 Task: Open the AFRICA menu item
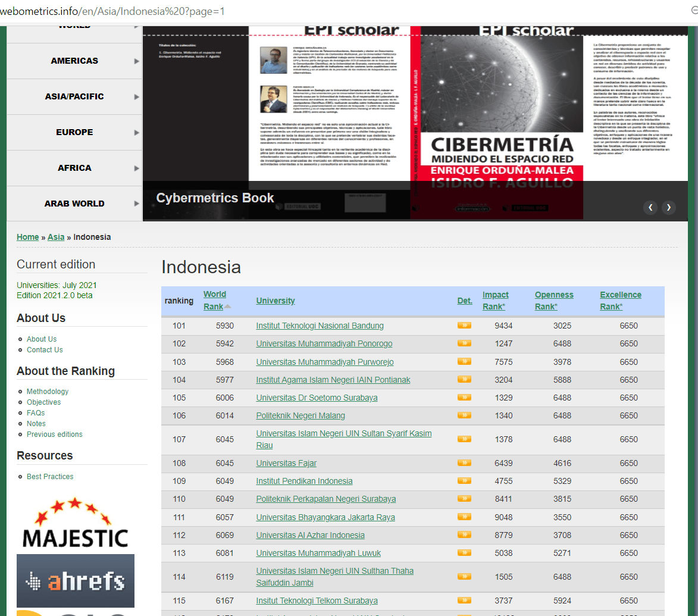click(x=74, y=168)
